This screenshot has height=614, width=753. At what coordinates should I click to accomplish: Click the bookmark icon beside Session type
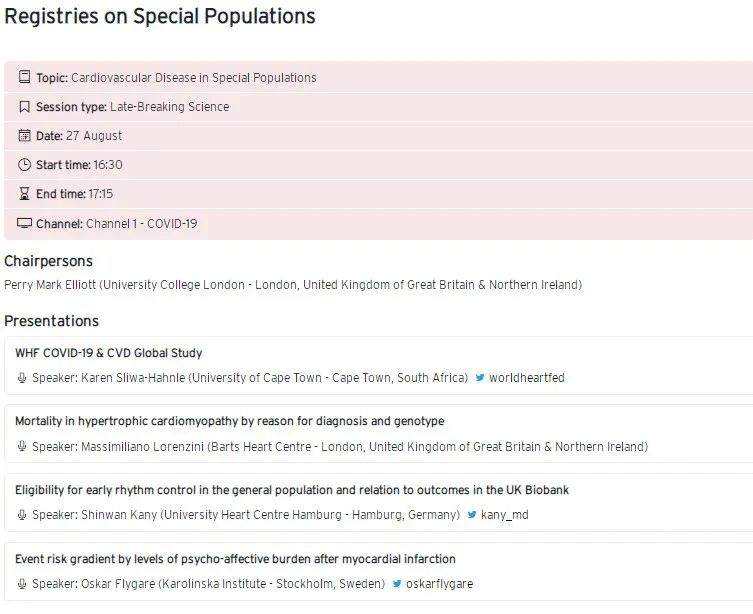point(24,107)
